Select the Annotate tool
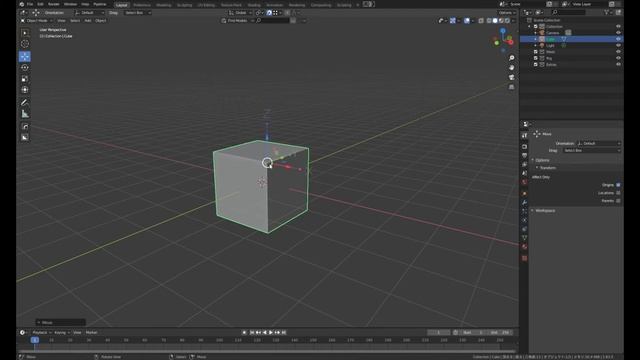 point(25,102)
